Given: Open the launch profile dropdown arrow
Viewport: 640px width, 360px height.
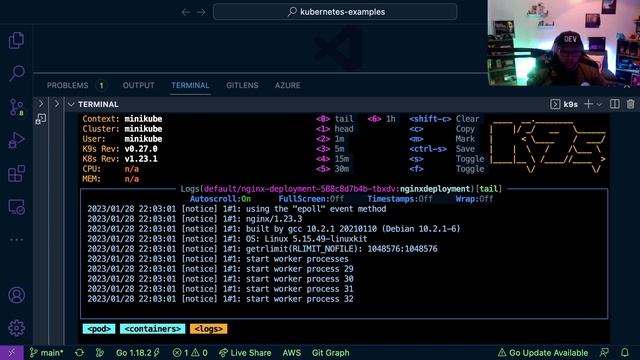Looking at the screenshot, I should pos(599,104).
